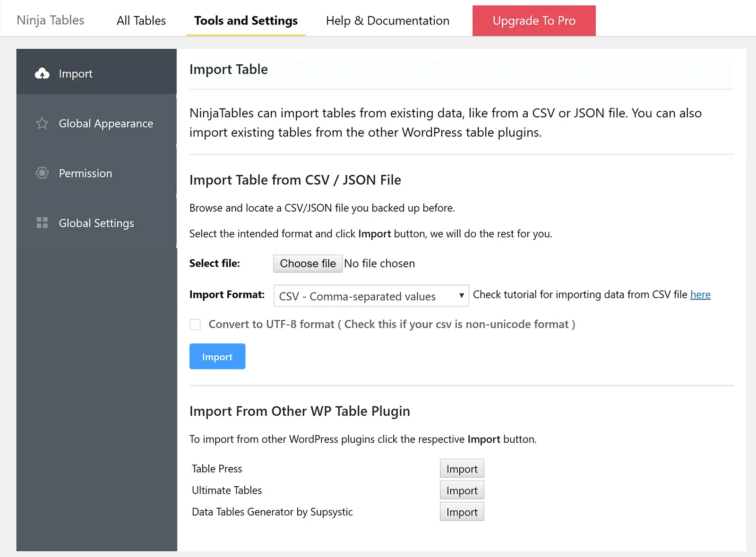Click 'Import Table from CSV / JSON File' heading
This screenshot has height=557, width=756.
[295, 180]
